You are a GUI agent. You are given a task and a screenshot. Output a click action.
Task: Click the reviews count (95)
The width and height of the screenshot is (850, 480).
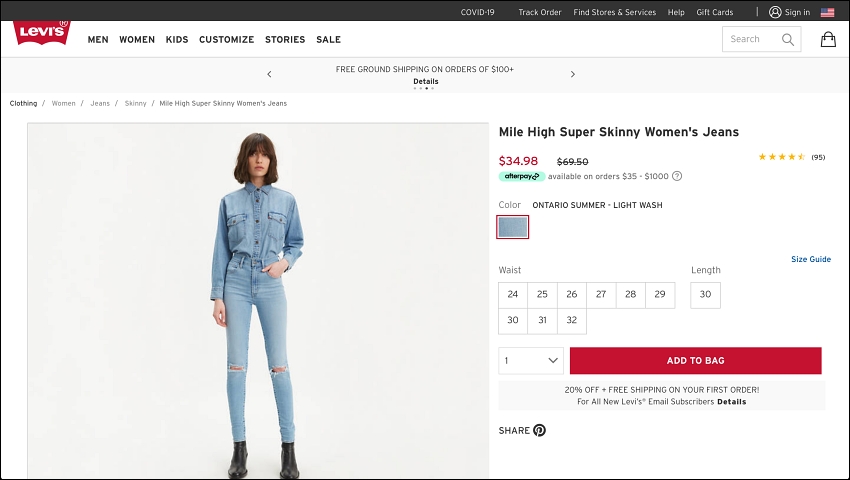coord(818,157)
